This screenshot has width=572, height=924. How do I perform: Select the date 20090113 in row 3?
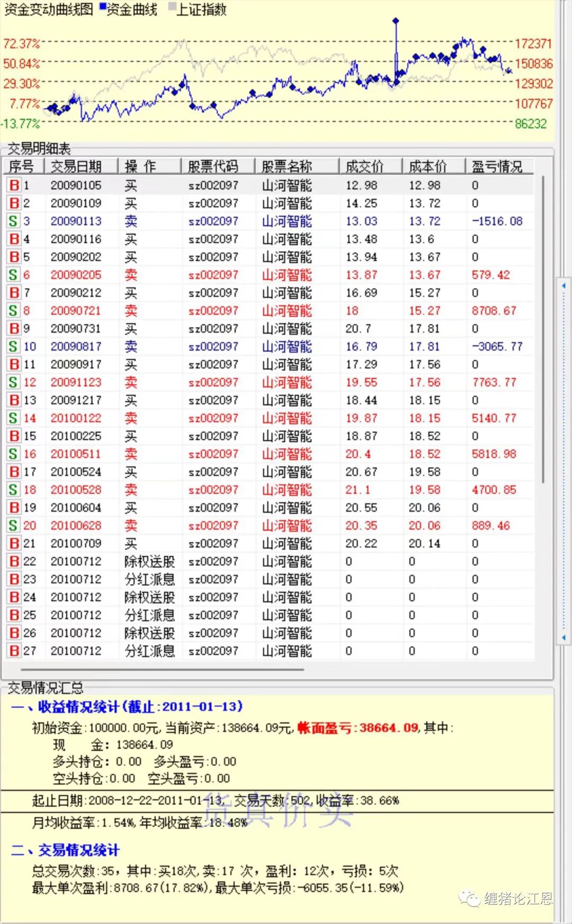[76, 221]
